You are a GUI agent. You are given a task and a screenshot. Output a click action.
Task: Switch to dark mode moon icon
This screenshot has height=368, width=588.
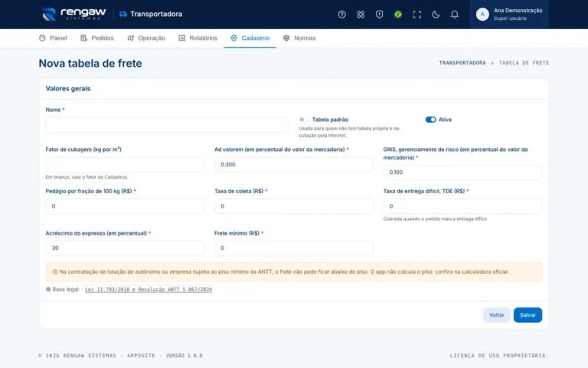click(436, 15)
